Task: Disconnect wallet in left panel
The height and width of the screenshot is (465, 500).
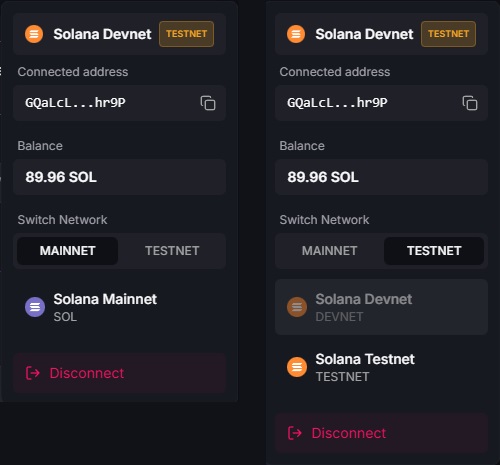Action: point(119,373)
